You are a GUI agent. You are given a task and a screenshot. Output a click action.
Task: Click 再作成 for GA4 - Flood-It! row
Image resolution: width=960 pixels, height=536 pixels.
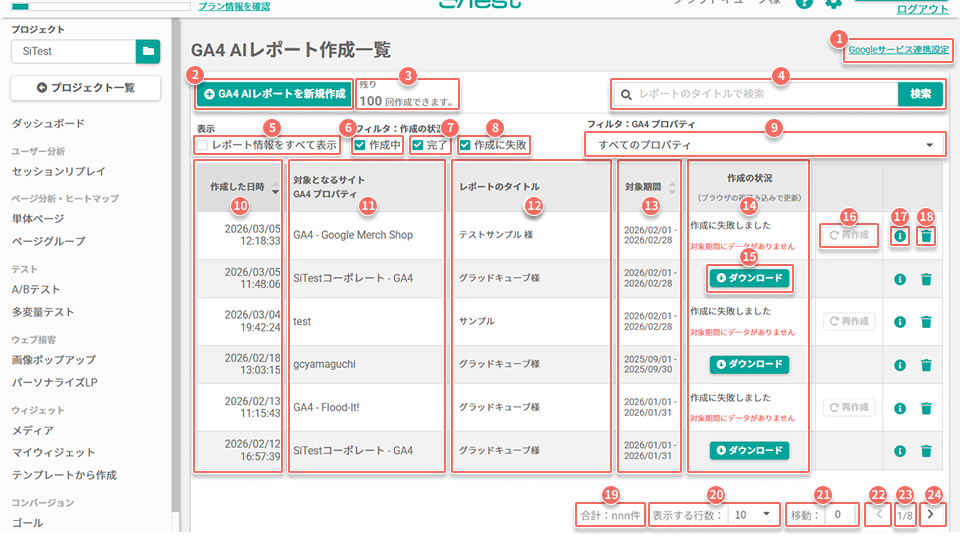[x=849, y=407]
